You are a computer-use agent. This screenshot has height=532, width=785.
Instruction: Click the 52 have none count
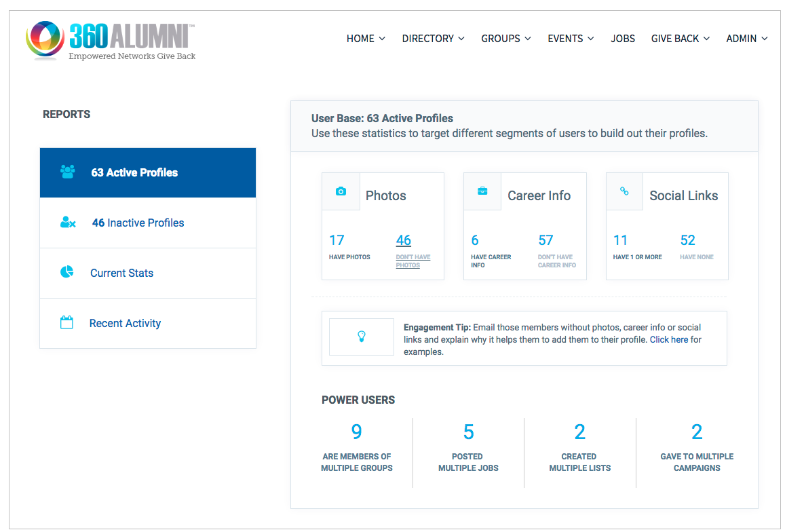coord(688,240)
